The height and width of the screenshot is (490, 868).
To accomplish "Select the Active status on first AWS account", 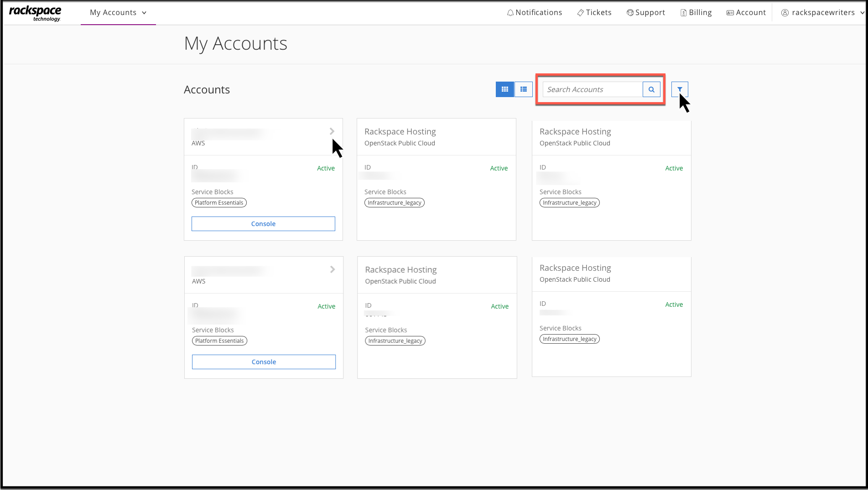I will pyautogui.click(x=326, y=168).
